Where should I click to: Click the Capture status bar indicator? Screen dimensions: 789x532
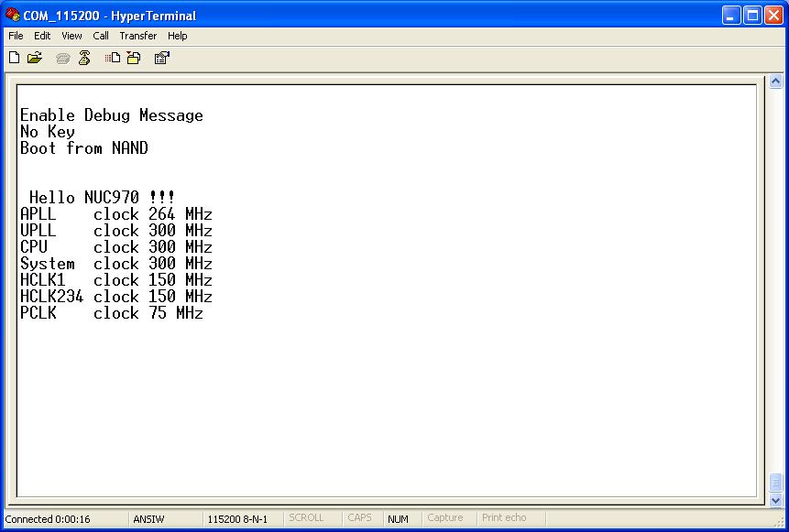tap(445, 518)
